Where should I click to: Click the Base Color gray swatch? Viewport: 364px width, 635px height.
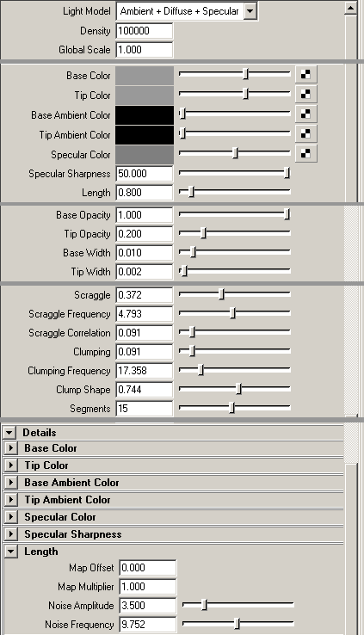pos(145,76)
